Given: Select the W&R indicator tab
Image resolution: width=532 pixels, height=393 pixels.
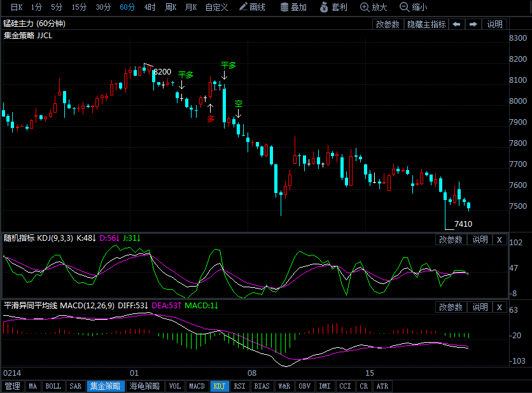Looking at the screenshot, I should click(x=284, y=386).
